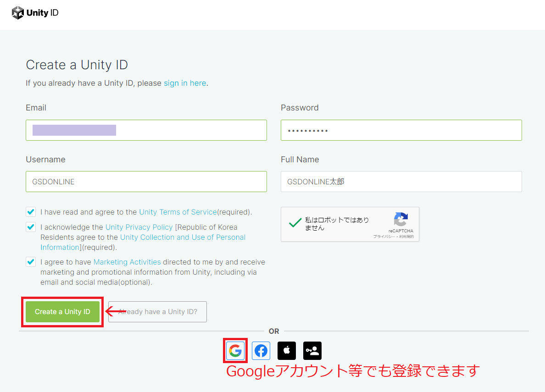Follow the sign in here link

click(185, 83)
